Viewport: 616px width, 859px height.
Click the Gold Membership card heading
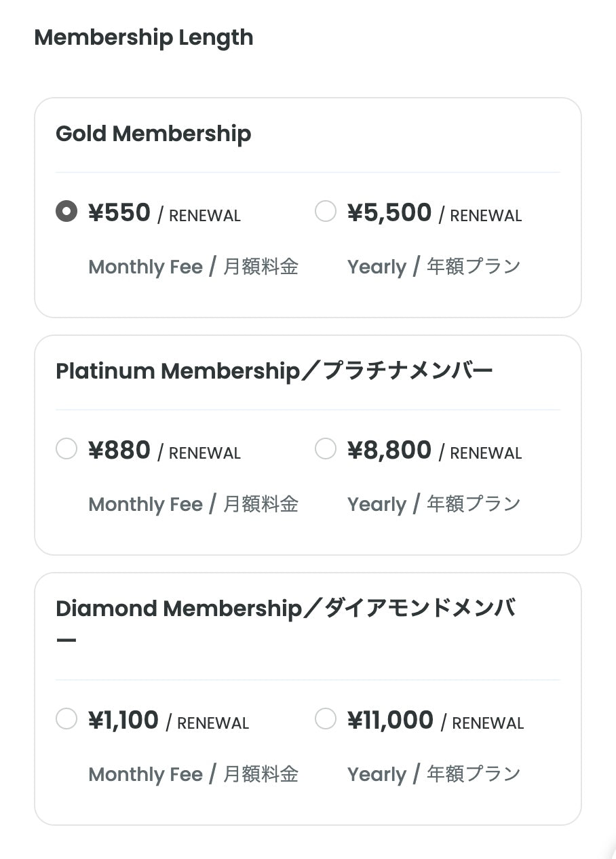click(153, 134)
